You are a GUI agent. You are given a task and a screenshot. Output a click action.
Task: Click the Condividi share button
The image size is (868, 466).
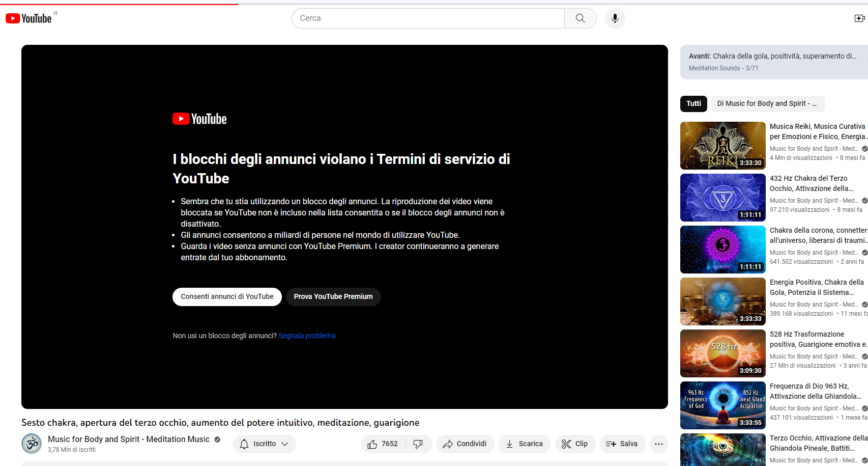(465, 444)
